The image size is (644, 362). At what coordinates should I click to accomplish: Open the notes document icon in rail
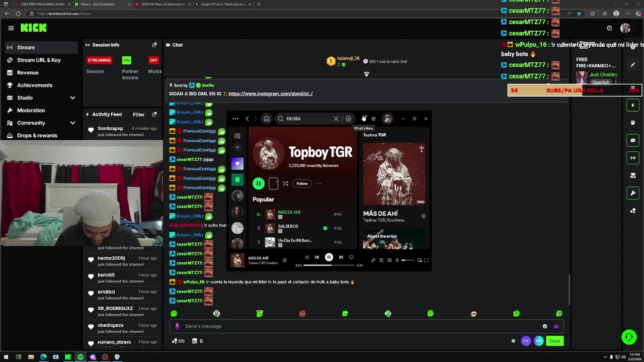point(633,123)
